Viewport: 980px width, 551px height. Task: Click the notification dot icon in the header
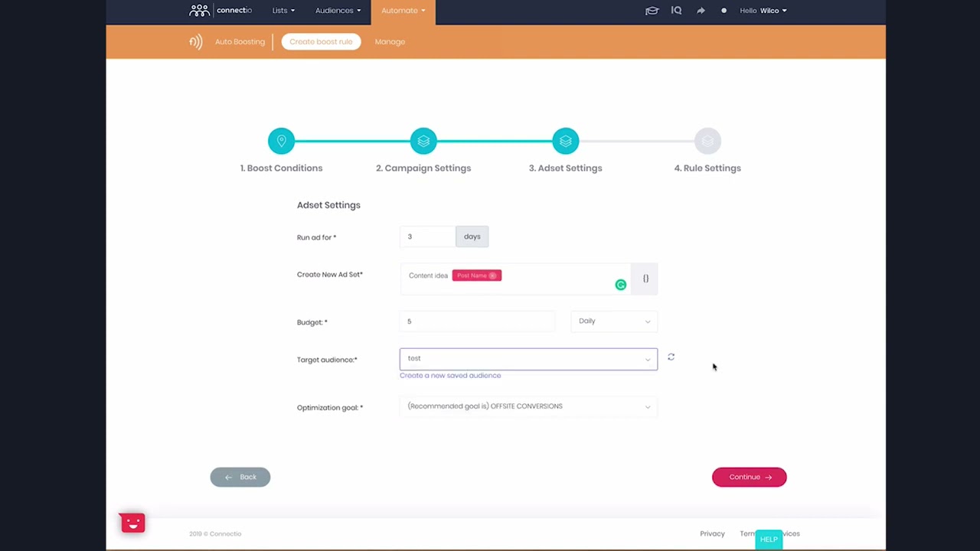coord(724,11)
